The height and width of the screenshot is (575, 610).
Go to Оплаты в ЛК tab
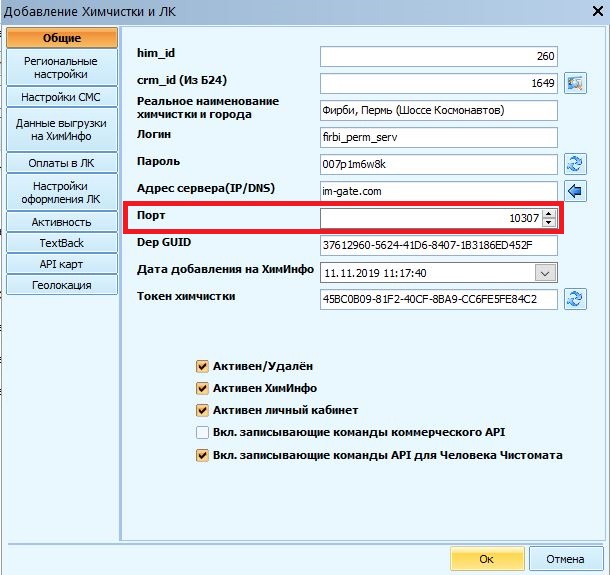click(x=62, y=163)
